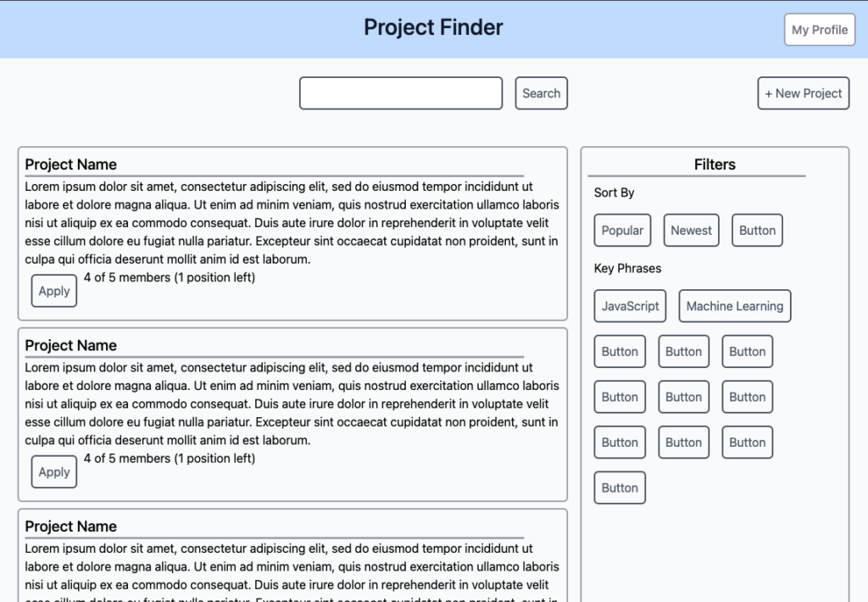Click the lone last Button under Key Phrases

click(x=620, y=488)
